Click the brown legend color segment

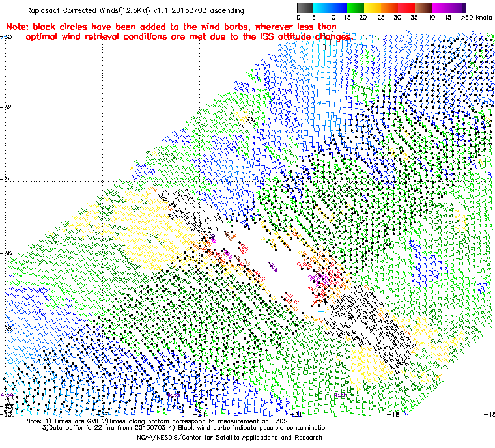(423, 8)
